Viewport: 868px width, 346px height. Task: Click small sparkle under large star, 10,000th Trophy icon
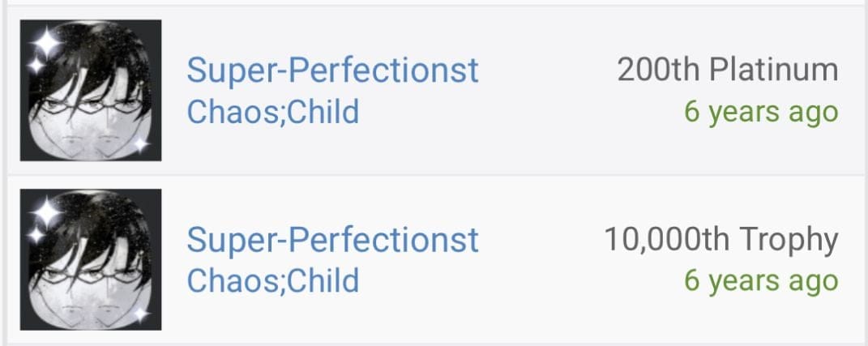click(36, 235)
